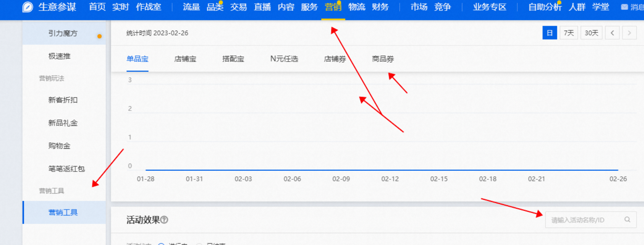Open 人群 in top navigation
The height and width of the screenshot is (245, 644).
tap(577, 7)
